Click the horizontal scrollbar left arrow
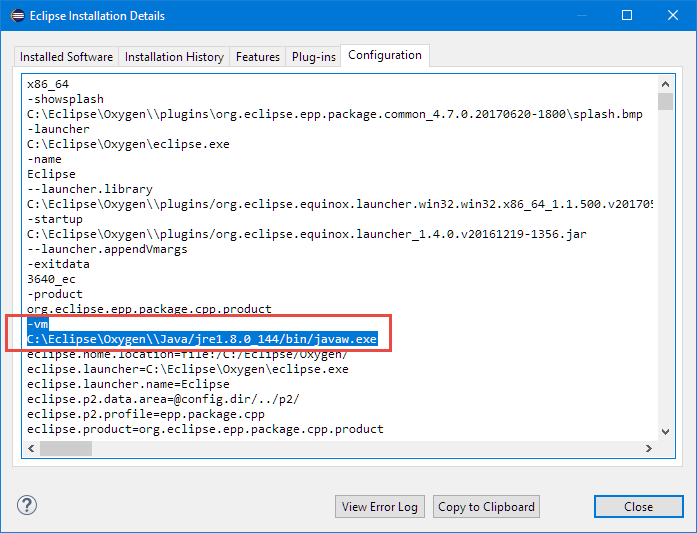697x533 pixels. point(31,449)
